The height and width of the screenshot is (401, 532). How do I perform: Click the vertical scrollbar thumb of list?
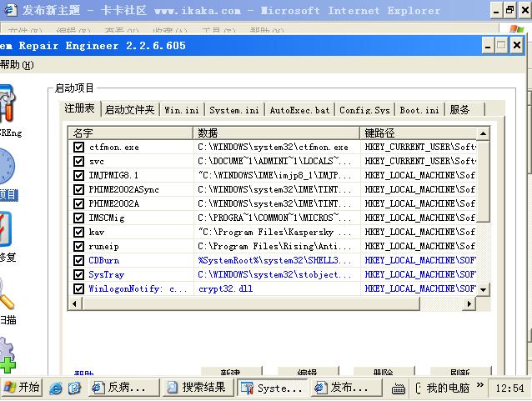click(x=483, y=181)
